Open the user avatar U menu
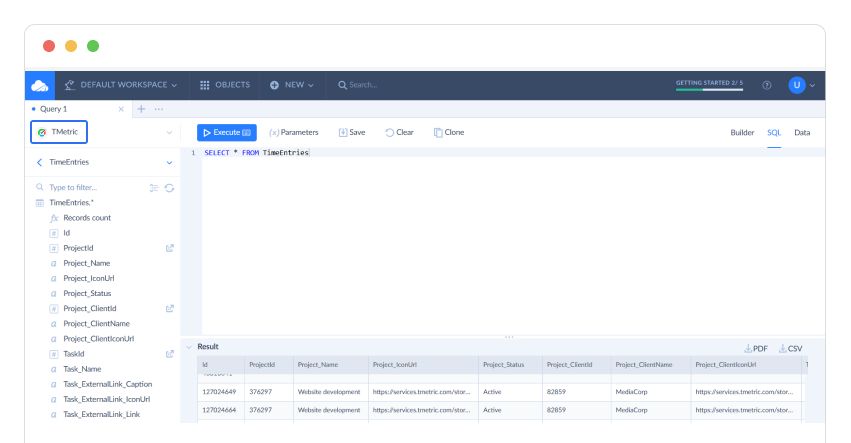This screenshot has height=443, width=851. pyautogui.click(x=796, y=85)
